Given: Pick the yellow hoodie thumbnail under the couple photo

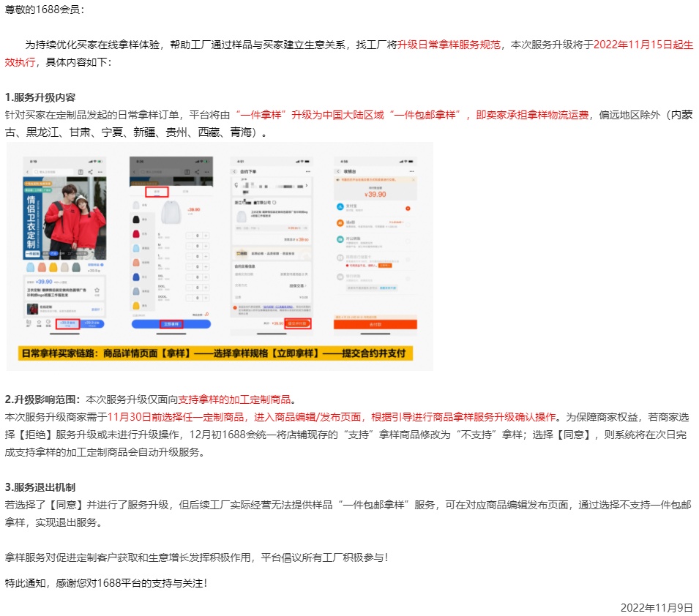Looking at the screenshot, I should pos(53,268).
